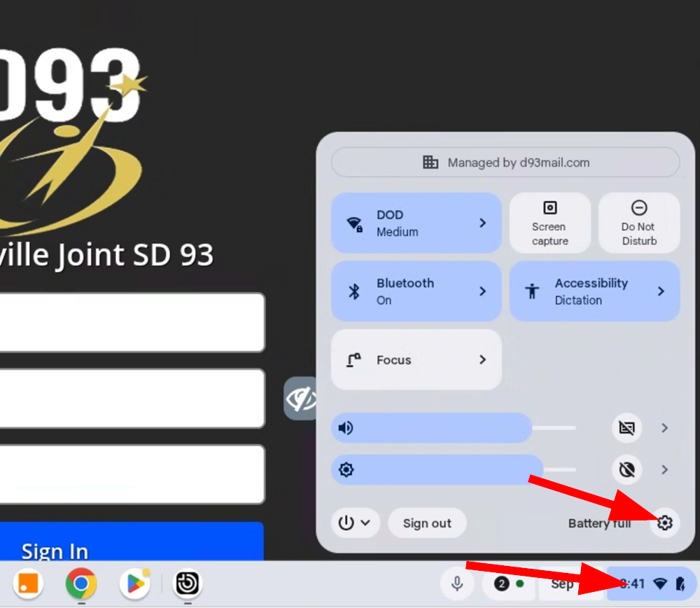
Task: Open Settings with the gear icon
Action: point(664,523)
